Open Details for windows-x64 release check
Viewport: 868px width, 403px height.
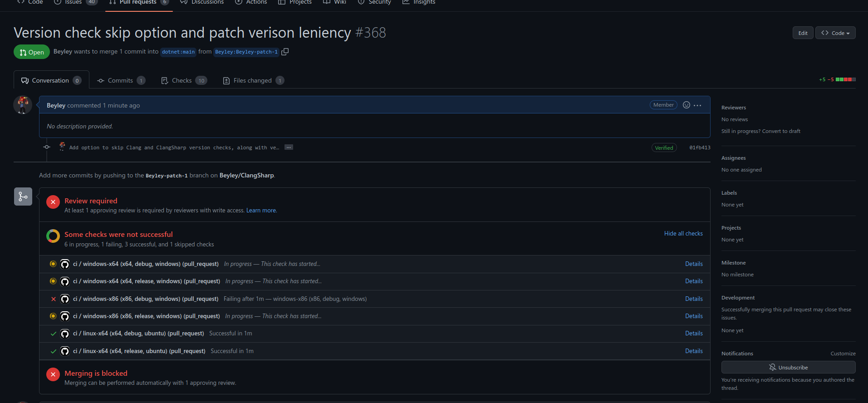[694, 281]
